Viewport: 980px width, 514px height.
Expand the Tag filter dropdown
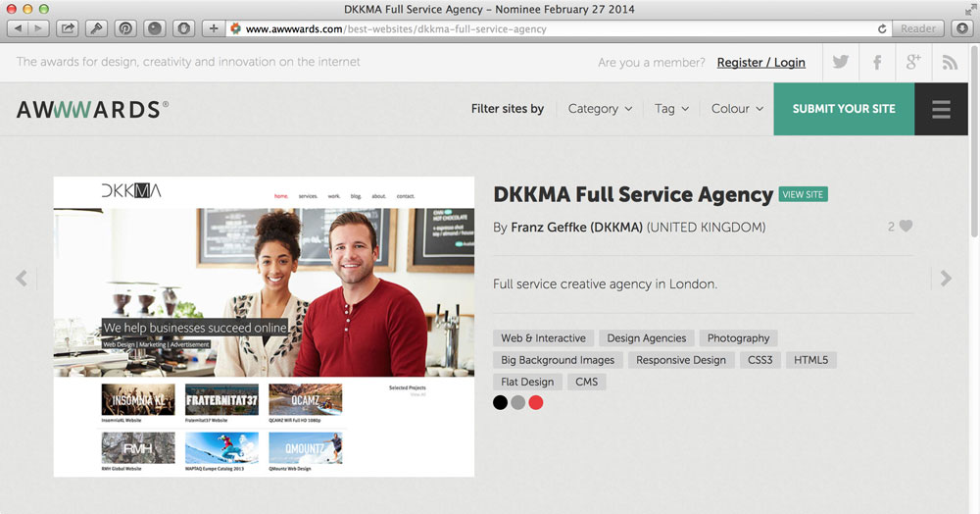(672, 109)
